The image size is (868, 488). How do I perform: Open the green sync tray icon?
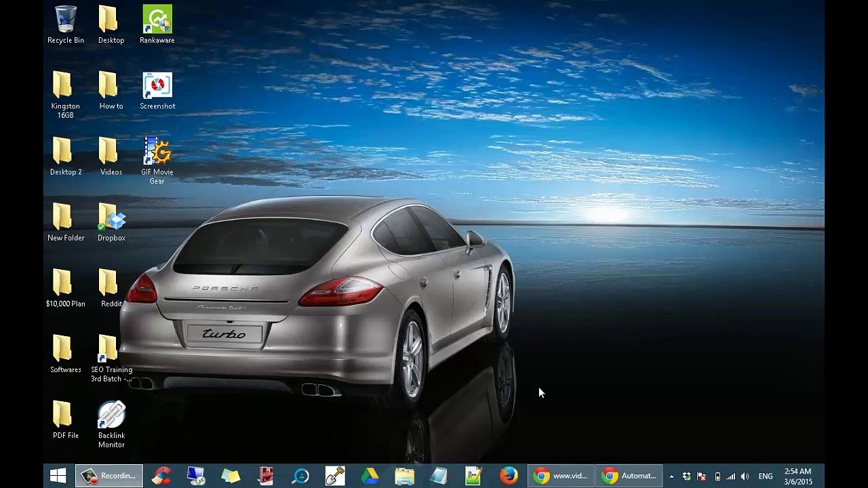pyautogui.click(x=686, y=476)
